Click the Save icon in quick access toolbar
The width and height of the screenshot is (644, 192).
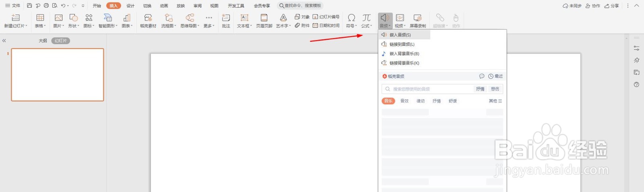29,6
